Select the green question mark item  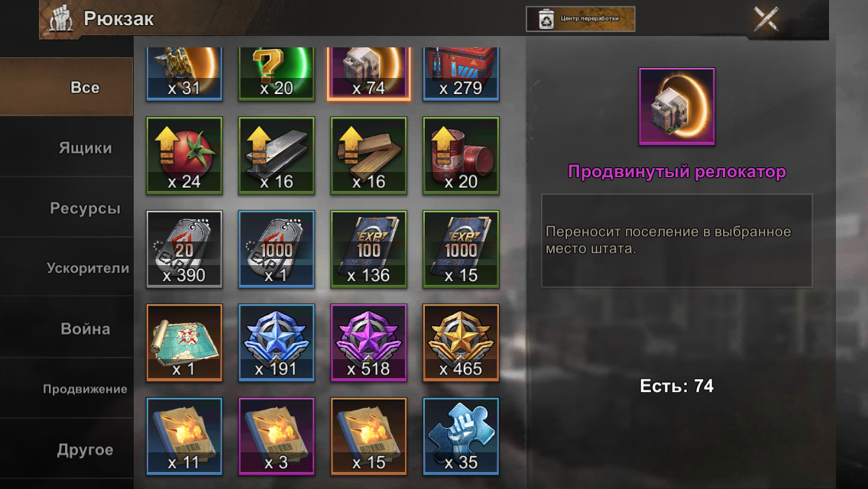(277, 73)
